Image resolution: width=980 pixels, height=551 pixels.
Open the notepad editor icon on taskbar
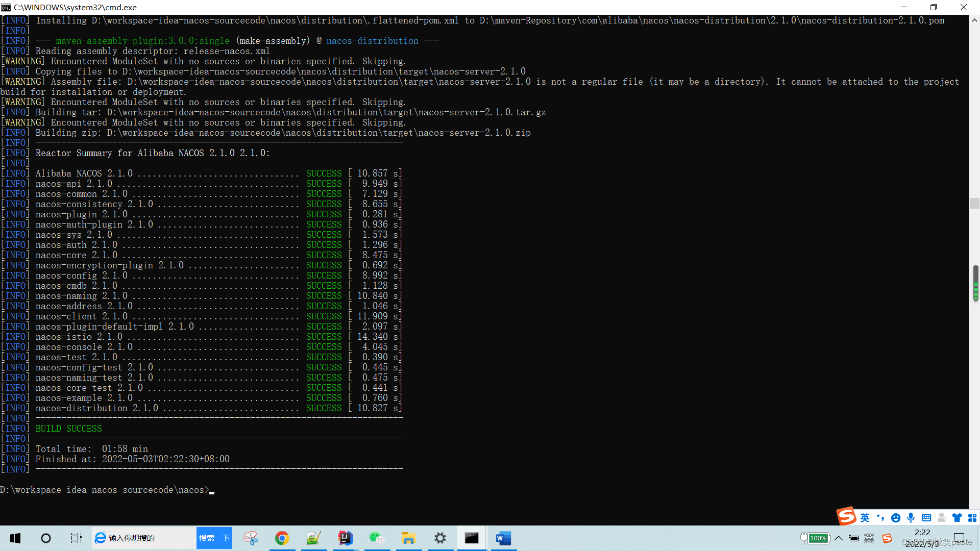[313, 538]
